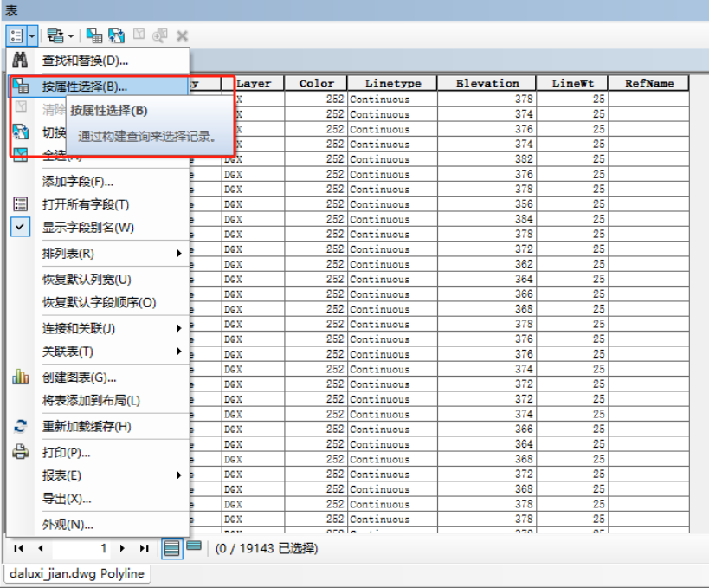Click the Elevation cell showing 382
The image size is (709, 588).
pyautogui.click(x=487, y=159)
